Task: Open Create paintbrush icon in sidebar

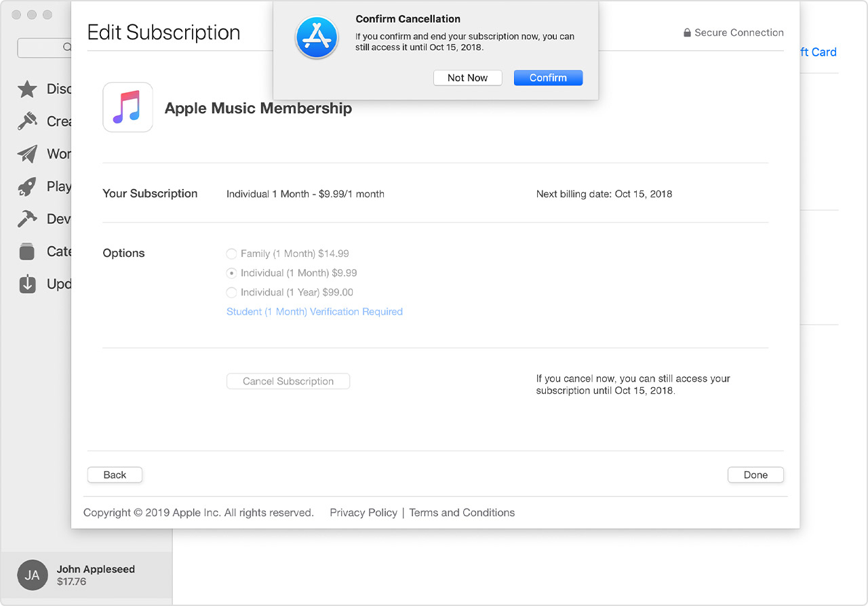Action: click(27, 121)
